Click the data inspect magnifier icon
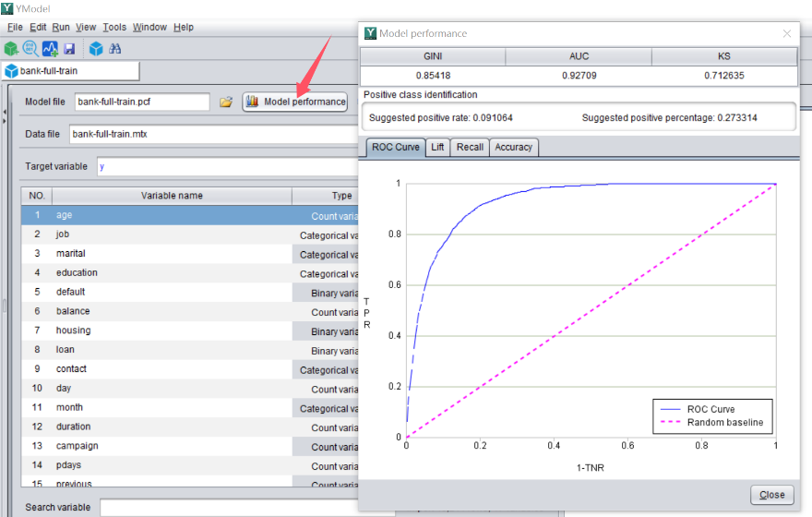Screen dimensions: 812x517 coord(30,48)
